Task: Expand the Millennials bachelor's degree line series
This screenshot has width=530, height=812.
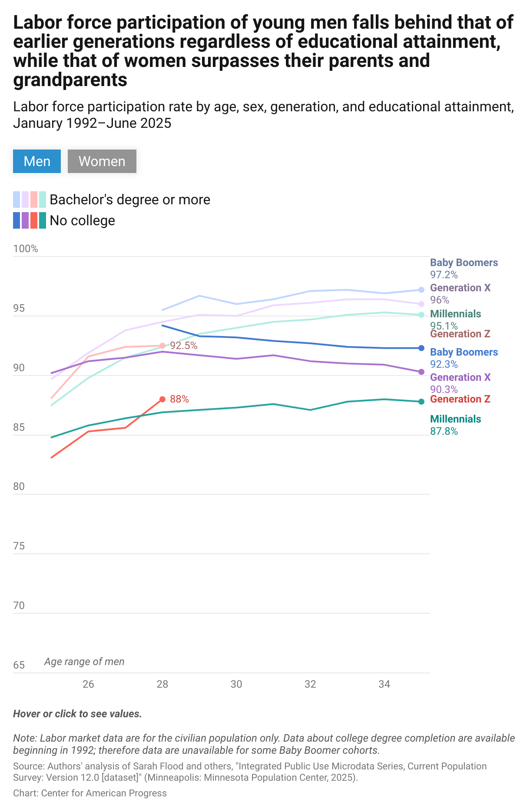Action: tap(261, 323)
